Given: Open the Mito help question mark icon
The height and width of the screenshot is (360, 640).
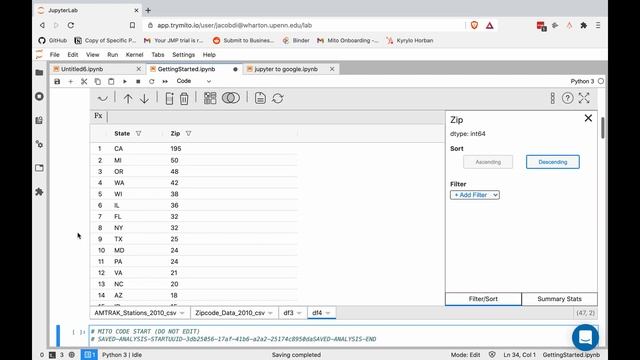Looking at the screenshot, I should (x=567, y=98).
